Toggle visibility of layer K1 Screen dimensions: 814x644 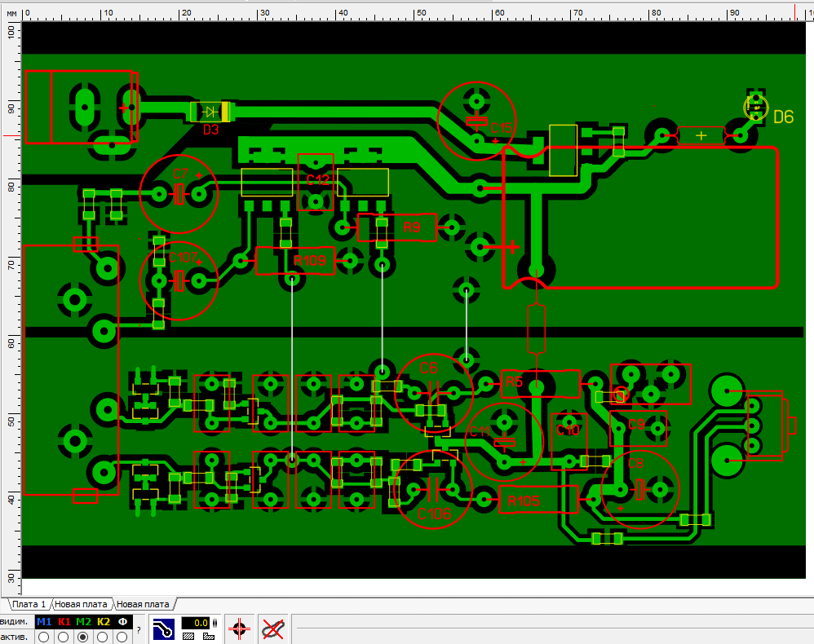[64, 622]
